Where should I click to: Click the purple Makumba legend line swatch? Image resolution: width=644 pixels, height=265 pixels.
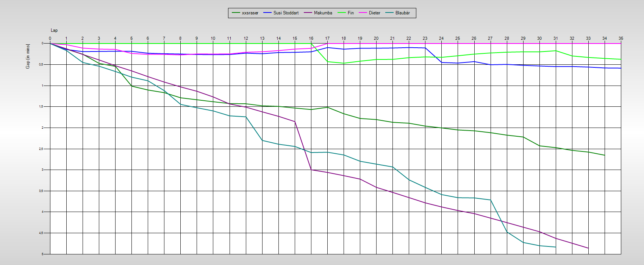[x=308, y=13]
